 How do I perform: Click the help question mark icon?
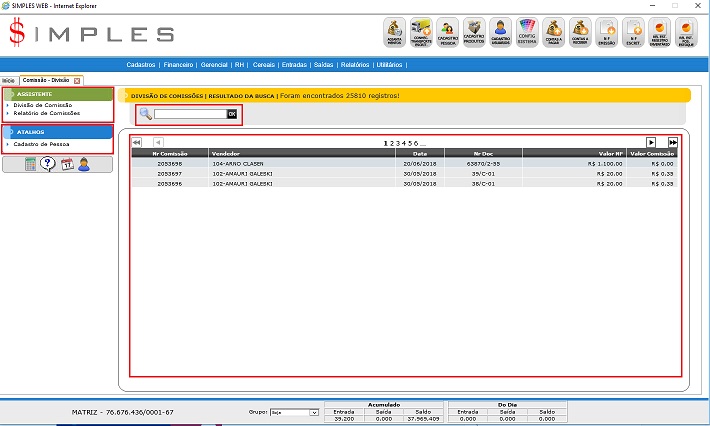point(48,164)
